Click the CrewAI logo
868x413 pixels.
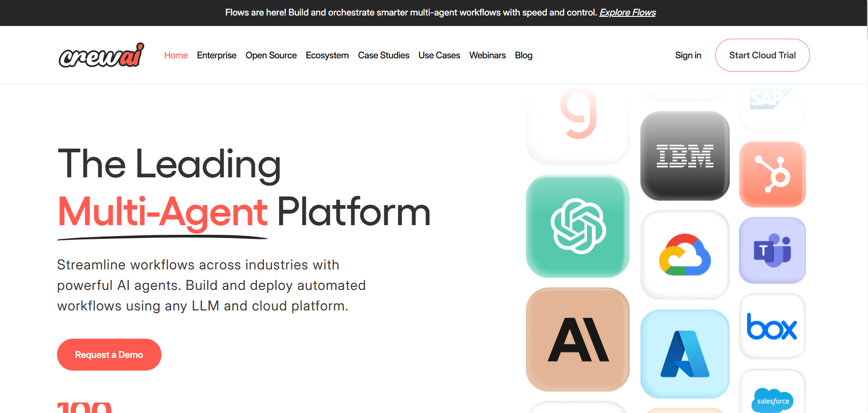click(x=101, y=55)
